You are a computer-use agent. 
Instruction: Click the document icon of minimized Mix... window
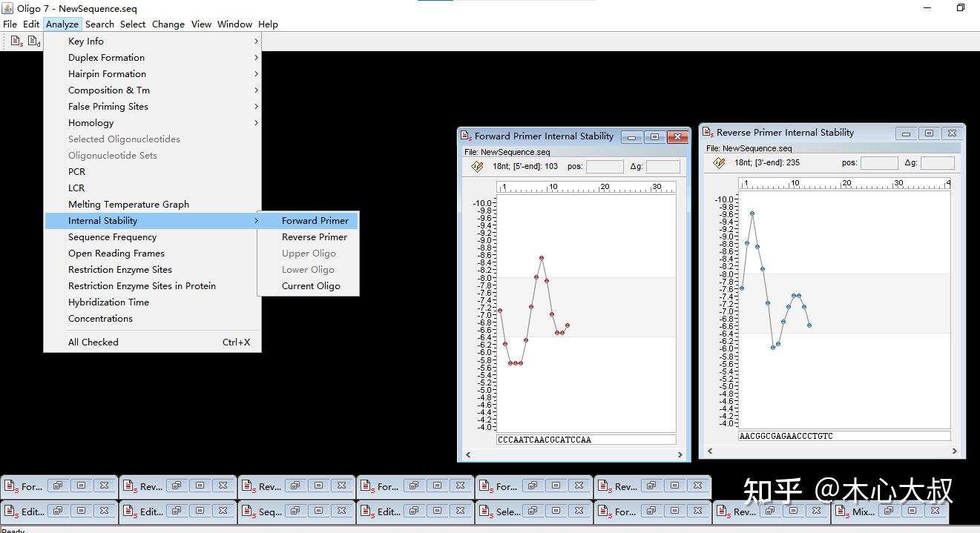click(841, 512)
